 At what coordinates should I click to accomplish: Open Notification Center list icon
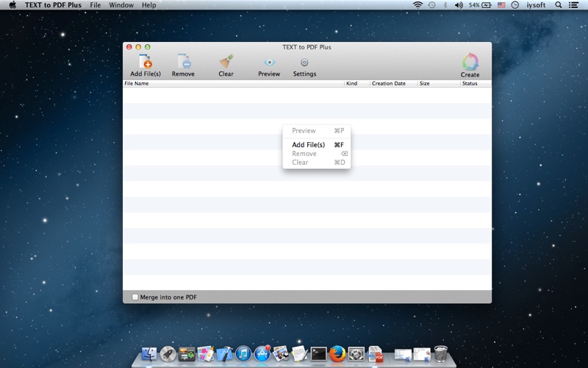[x=573, y=5]
